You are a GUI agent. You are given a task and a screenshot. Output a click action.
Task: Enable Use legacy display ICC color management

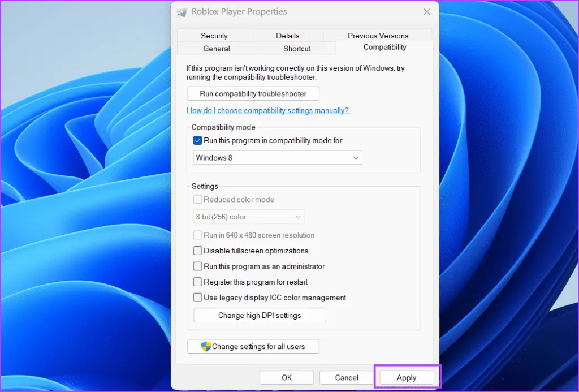(x=197, y=298)
